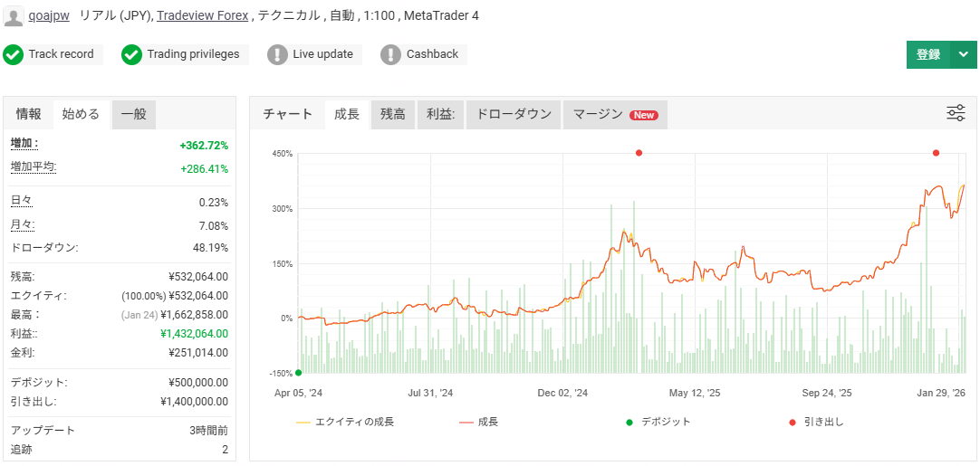
Task: Toggle the 成長 legend series
Action: pos(479,422)
